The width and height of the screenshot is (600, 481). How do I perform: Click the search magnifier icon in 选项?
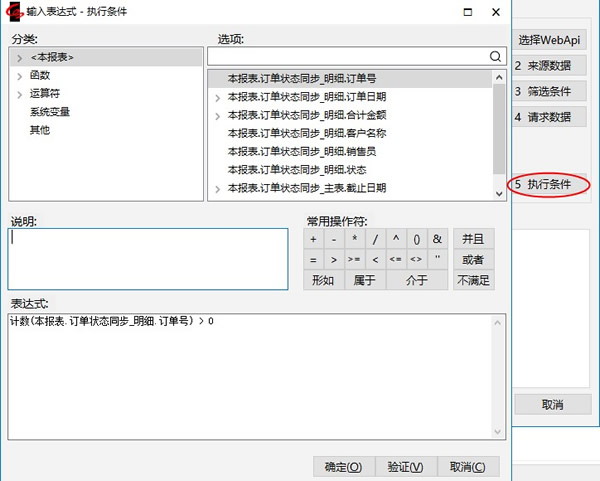point(496,57)
